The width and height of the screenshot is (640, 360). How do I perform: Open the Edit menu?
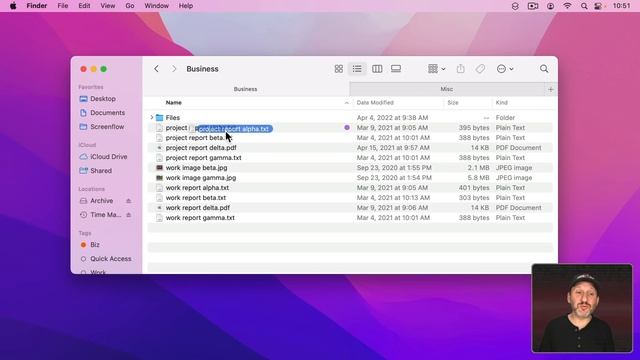[84, 6]
